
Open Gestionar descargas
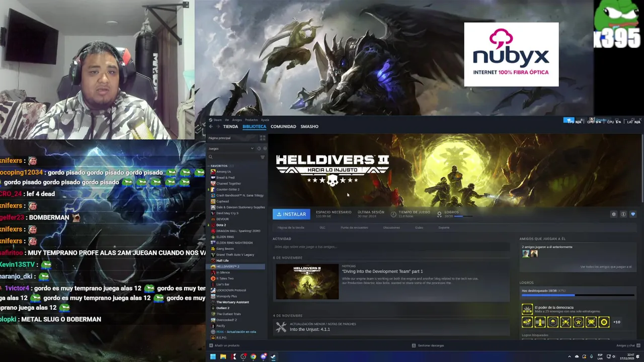428,345
